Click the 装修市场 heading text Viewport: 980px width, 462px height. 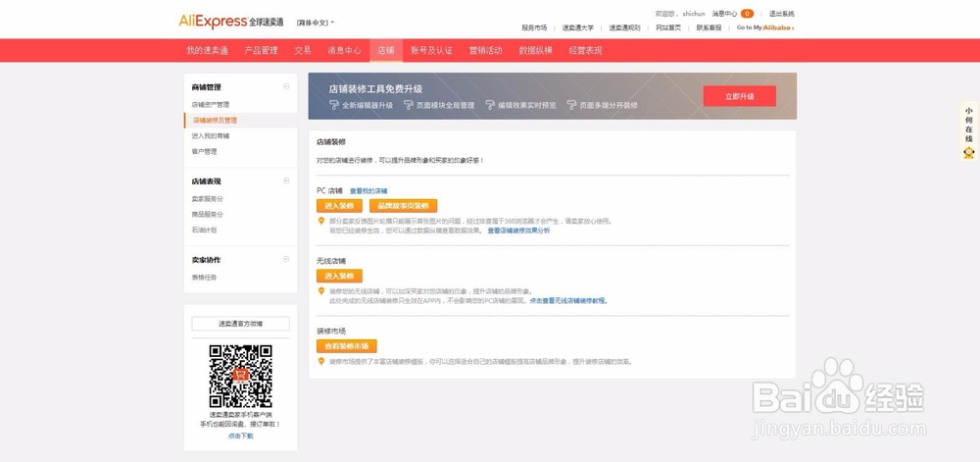[331, 331]
